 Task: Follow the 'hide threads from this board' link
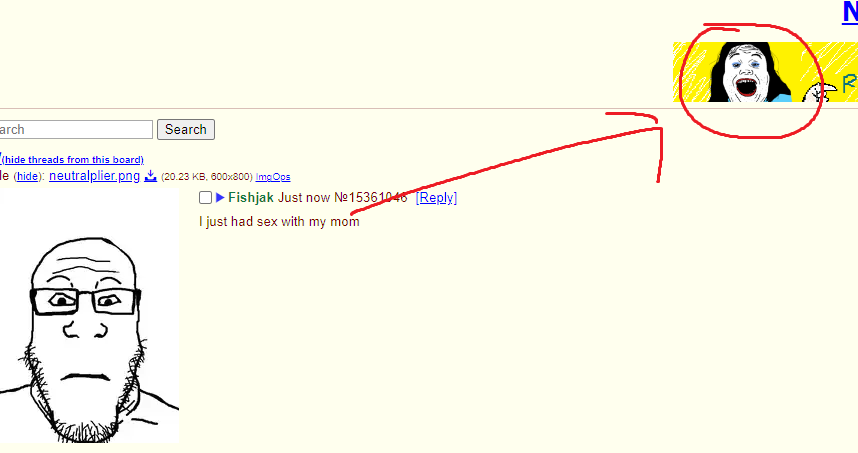tap(73, 160)
